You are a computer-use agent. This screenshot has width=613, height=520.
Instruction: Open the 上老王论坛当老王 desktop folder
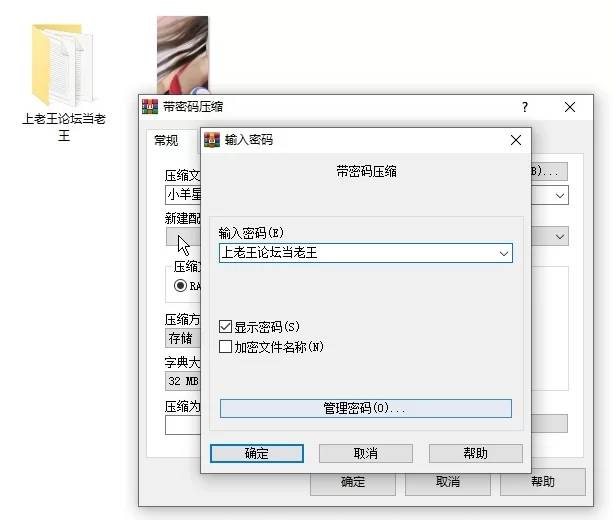point(63,65)
